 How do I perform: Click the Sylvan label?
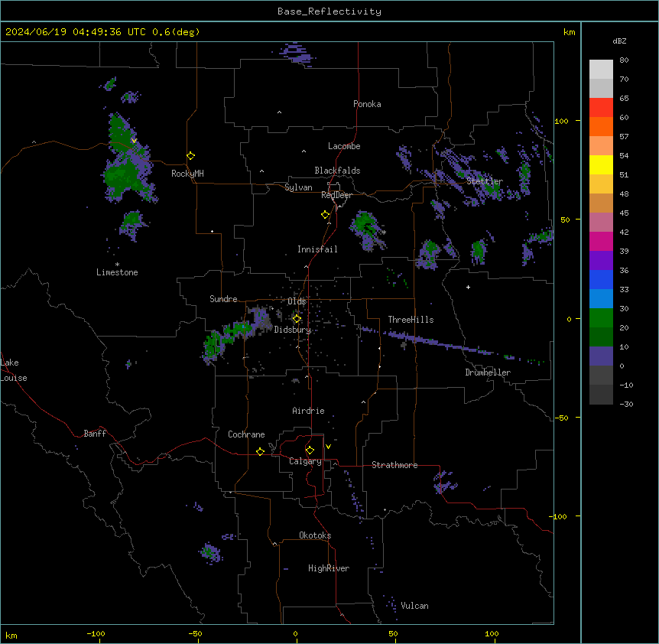298,187
